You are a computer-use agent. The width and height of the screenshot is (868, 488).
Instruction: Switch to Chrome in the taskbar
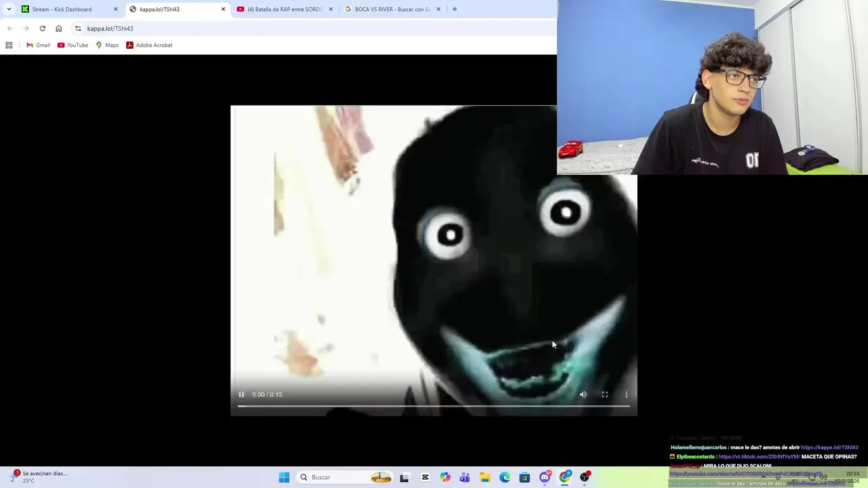[x=565, y=477]
